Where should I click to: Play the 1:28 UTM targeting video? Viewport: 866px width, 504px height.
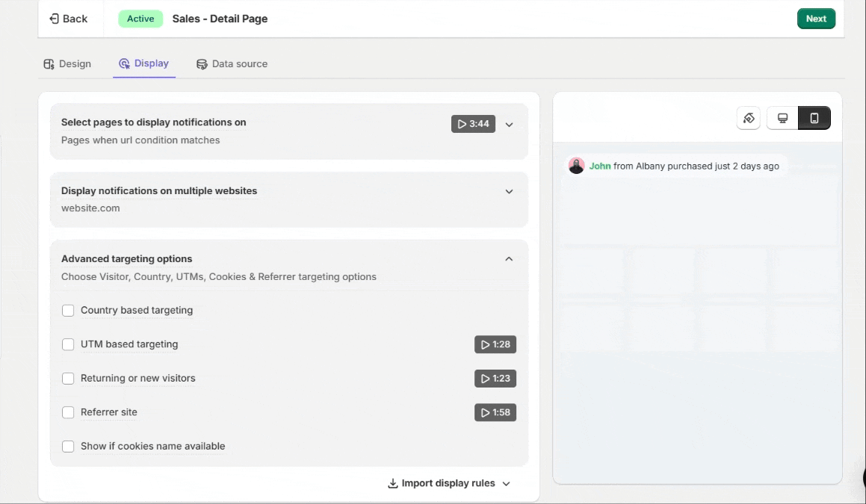click(x=495, y=344)
